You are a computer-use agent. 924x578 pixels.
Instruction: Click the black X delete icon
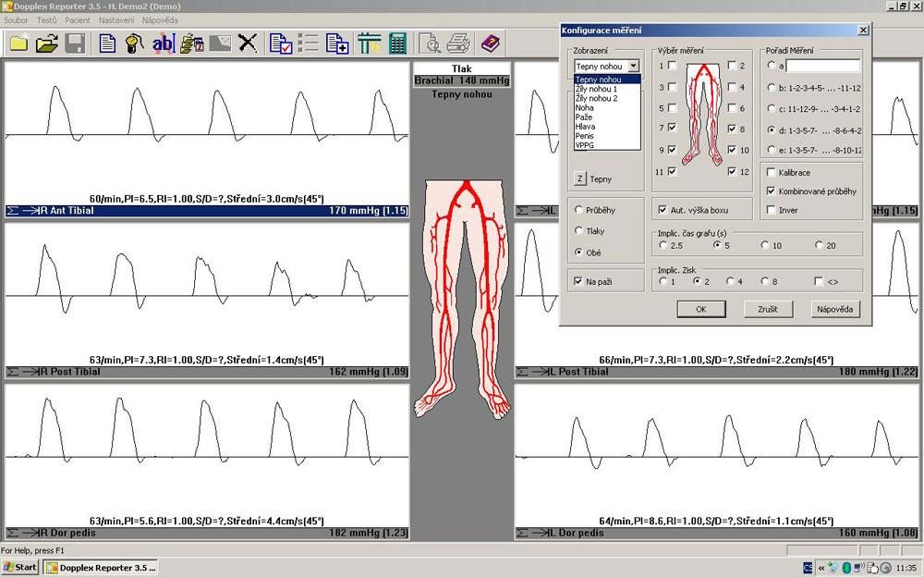[x=248, y=43]
